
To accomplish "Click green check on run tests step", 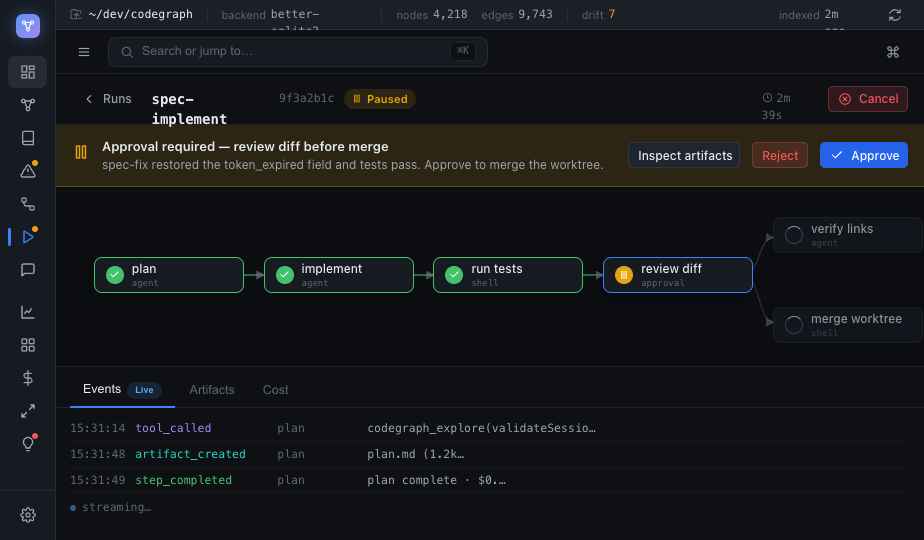I will point(454,275).
